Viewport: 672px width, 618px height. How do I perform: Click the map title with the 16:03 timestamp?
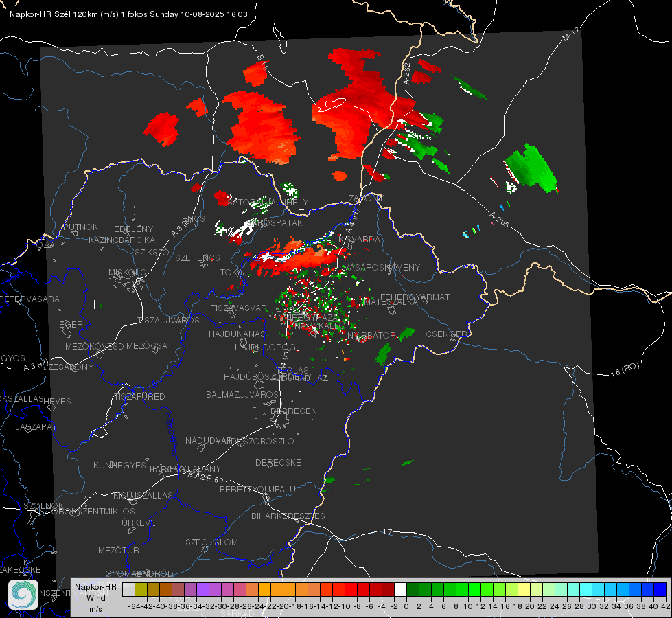tap(128, 14)
